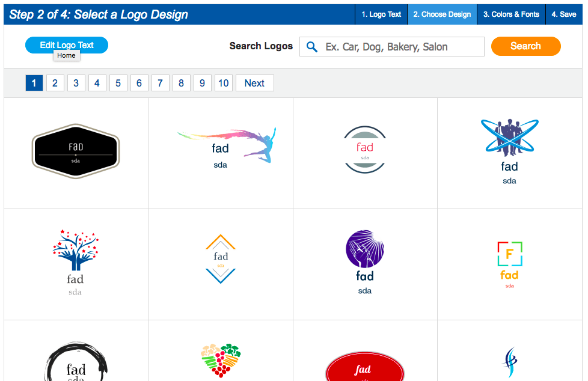
Task: Open results page 3
Action: (76, 83)
